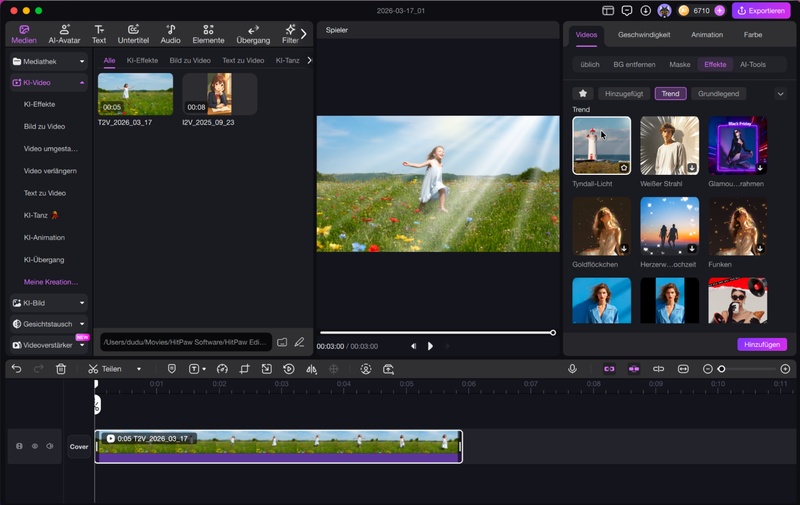Click the screen capture/export frame icon
The height and width of the screenshot is (505, 800).
tap(388, 369)
